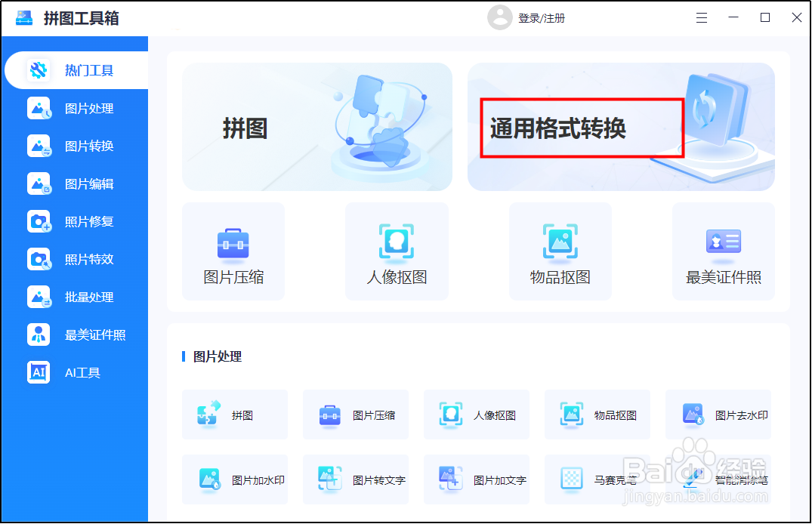Click the small 图片压缩 icon in the 图片处理 section

(x=330, y=415)
